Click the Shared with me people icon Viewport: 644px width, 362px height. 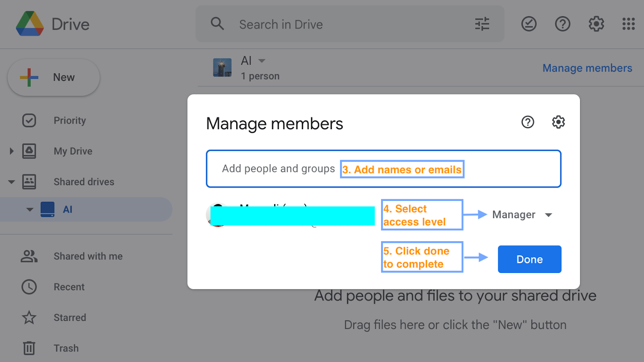tap(29, 256)
